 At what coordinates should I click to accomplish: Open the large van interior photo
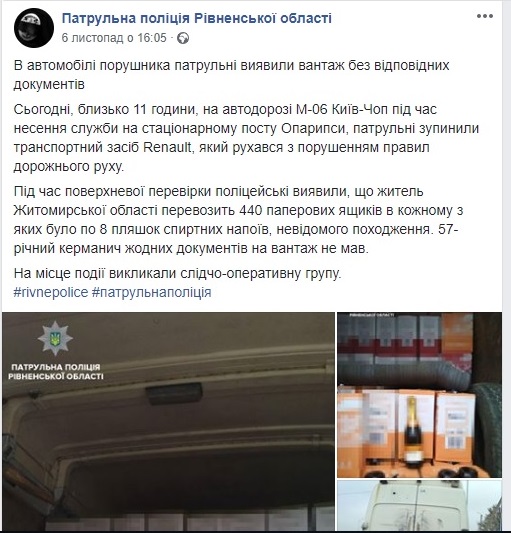168,422
